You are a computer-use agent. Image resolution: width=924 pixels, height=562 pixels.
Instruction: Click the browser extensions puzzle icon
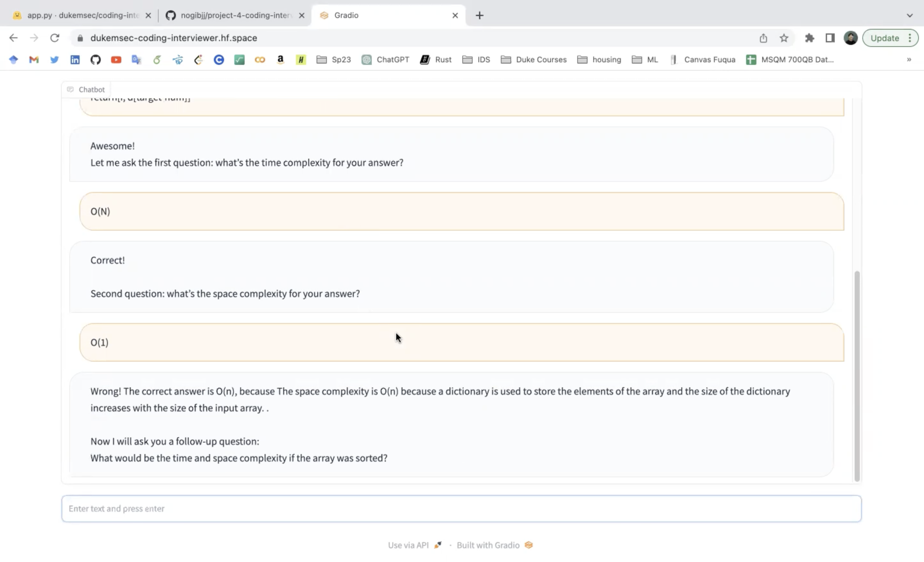point(810,38)
